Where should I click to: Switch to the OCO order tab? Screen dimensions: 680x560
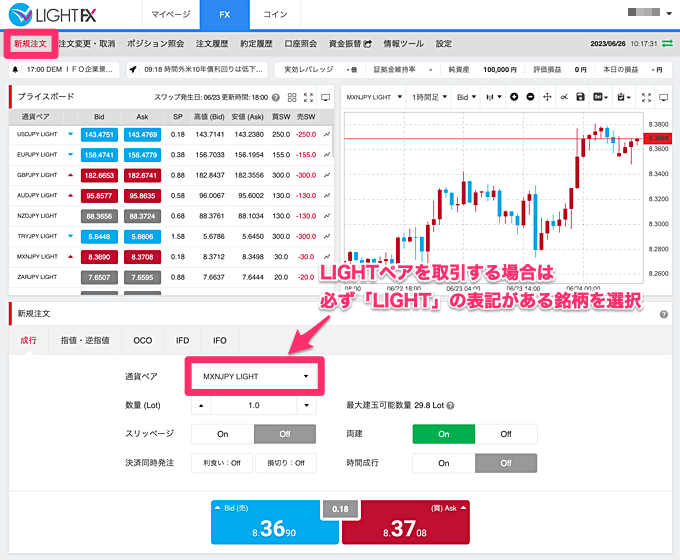[x=143, y=340]
